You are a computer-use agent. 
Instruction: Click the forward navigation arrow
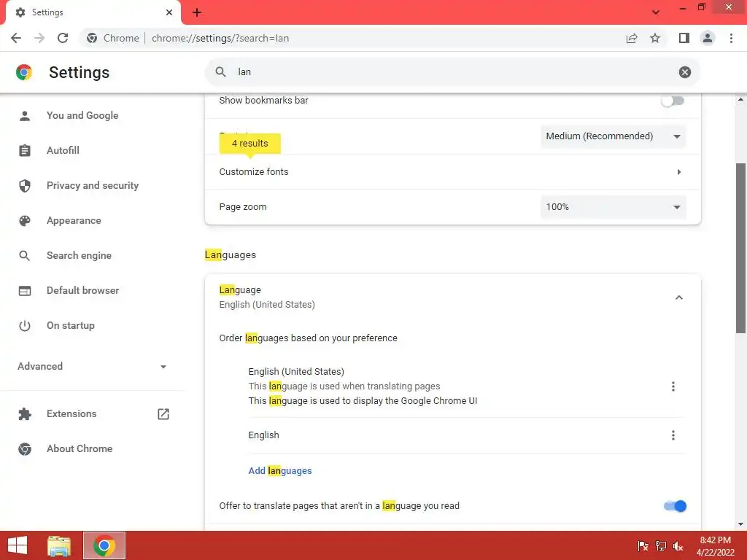39,38
